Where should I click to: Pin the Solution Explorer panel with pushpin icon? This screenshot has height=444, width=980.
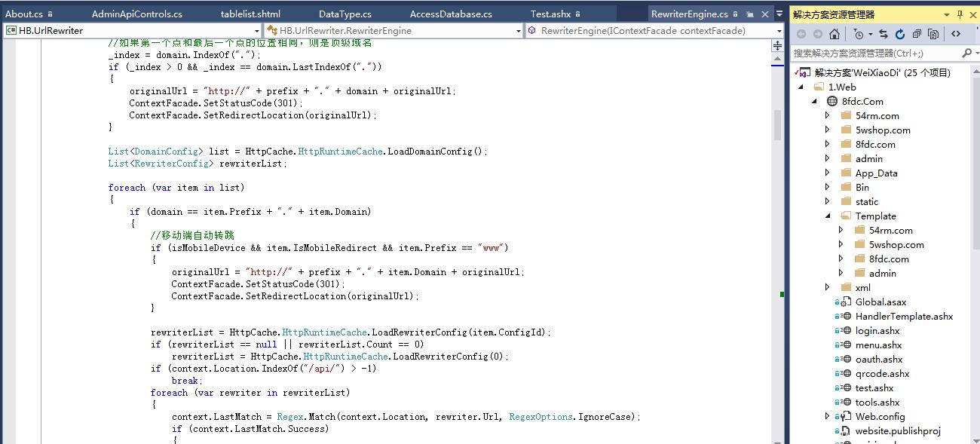click(960, 14)
